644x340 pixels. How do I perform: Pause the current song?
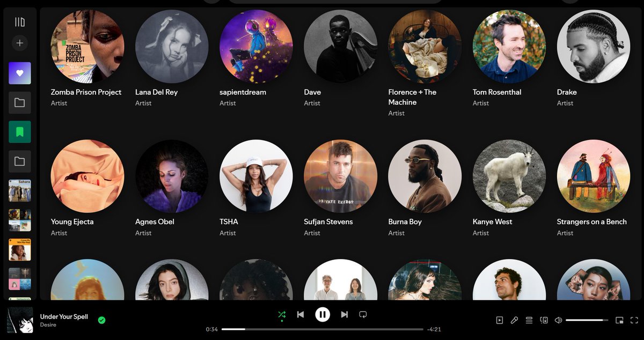point(323,315)
